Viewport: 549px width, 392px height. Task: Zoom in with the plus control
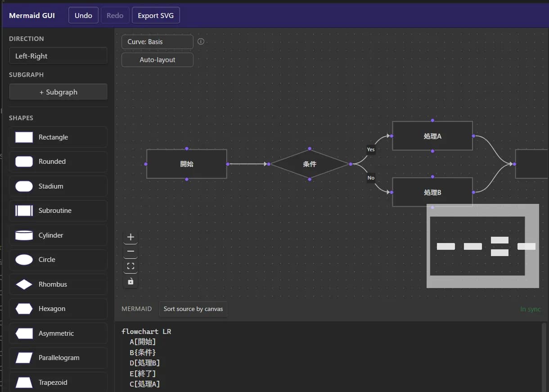[131, 237]
